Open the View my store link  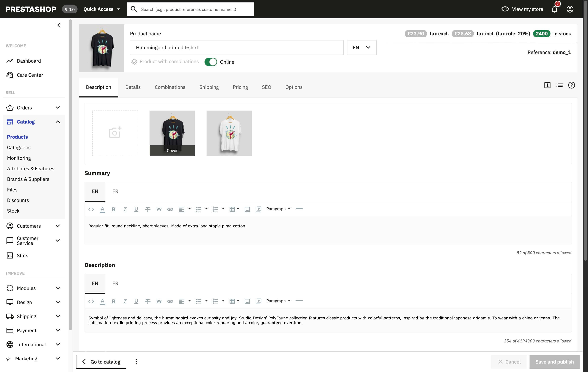[x=522, y=9]
